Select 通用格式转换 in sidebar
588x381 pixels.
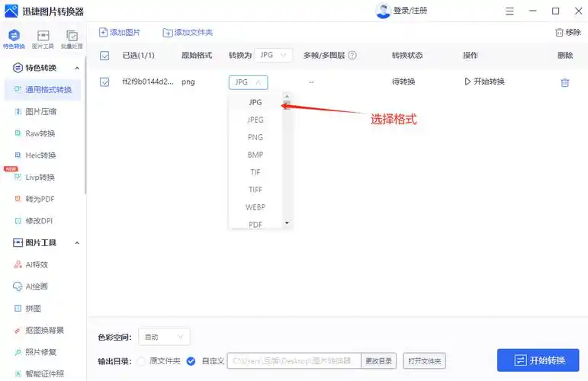tap(43, 90)
